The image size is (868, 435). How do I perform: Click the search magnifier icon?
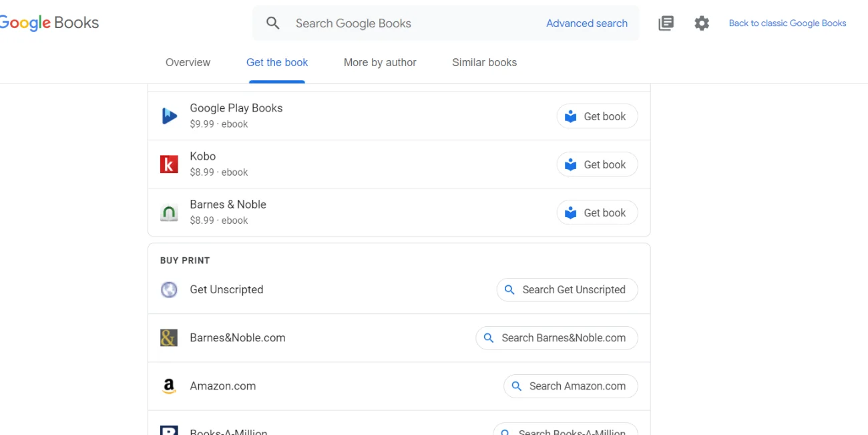pyautogui.click(x=272, y=23)
